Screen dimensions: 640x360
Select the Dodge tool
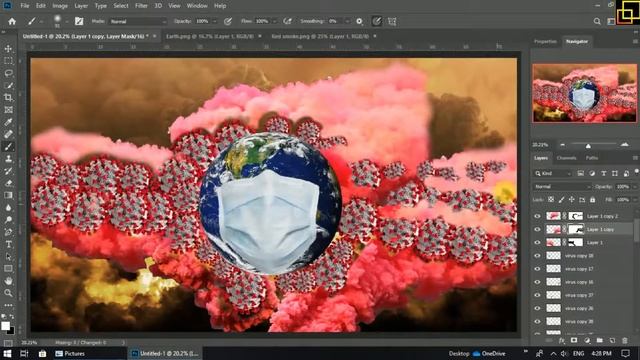pos(8,220)
